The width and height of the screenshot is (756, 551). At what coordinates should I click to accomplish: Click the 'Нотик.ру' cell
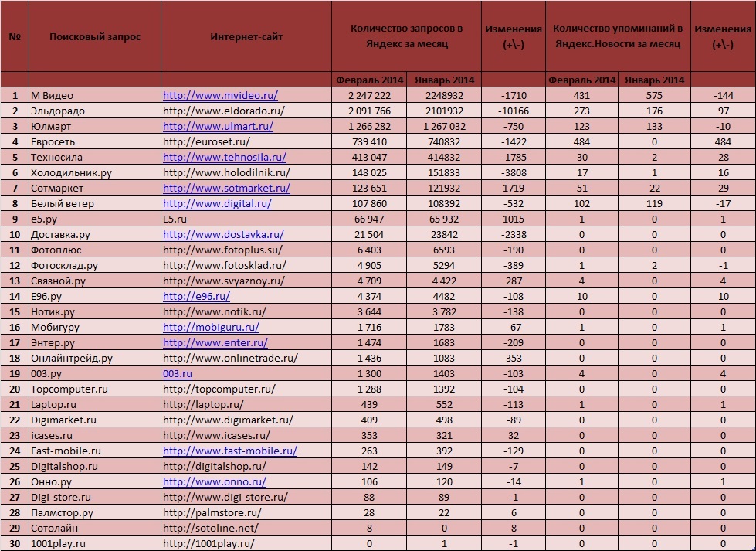click(x=95, y=311)
